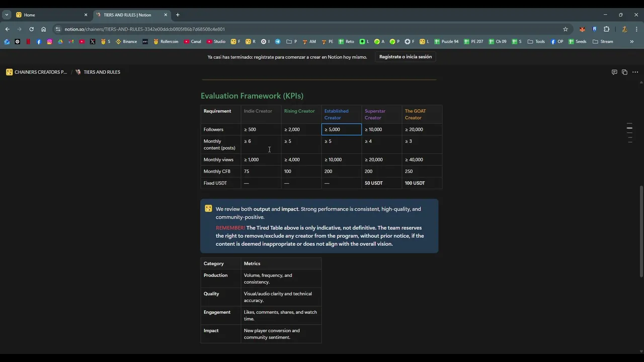Open the Rollercoin bookmark

tap(166, 42)
